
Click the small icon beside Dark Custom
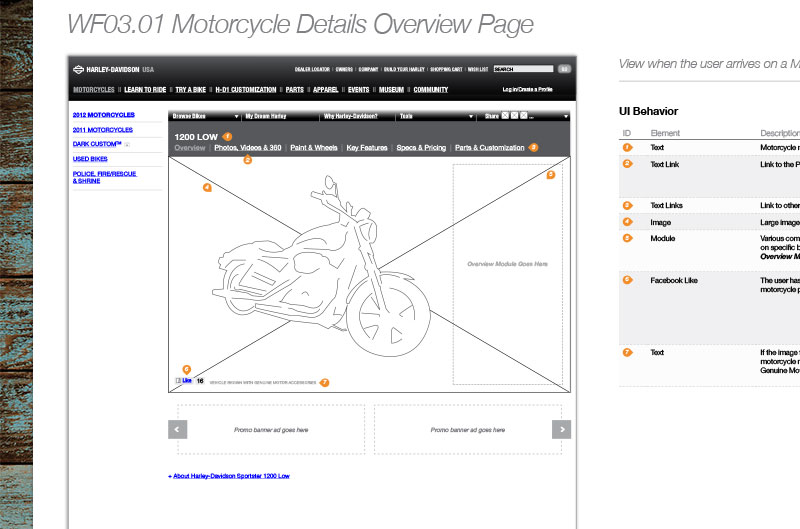pyautogui.click(x=127, y=145)
